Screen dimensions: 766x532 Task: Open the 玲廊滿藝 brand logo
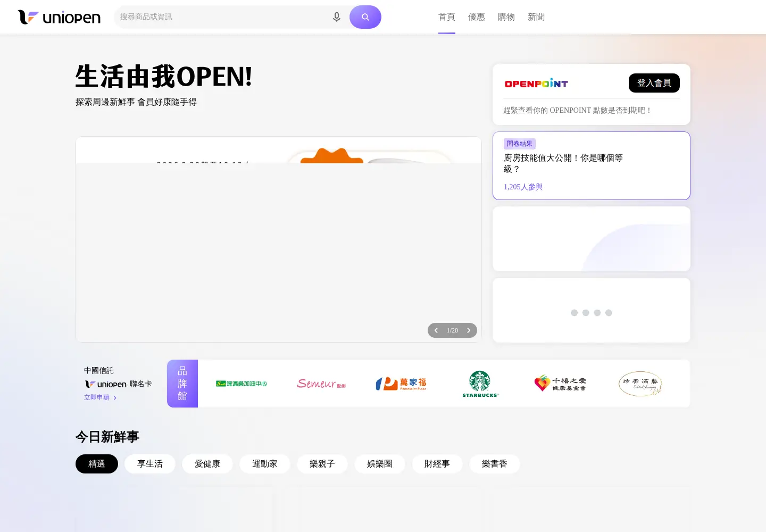tap(640, 384)
